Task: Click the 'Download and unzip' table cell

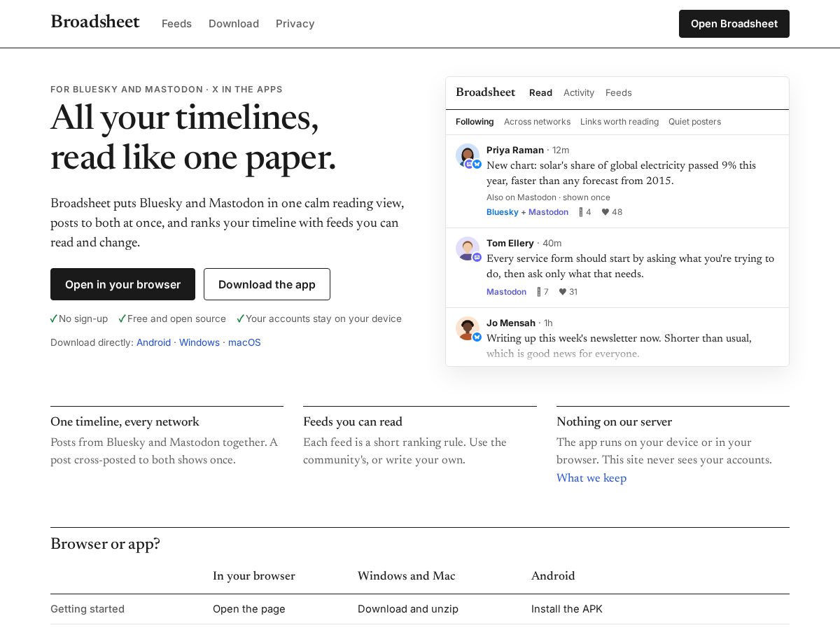Action: 408,609
